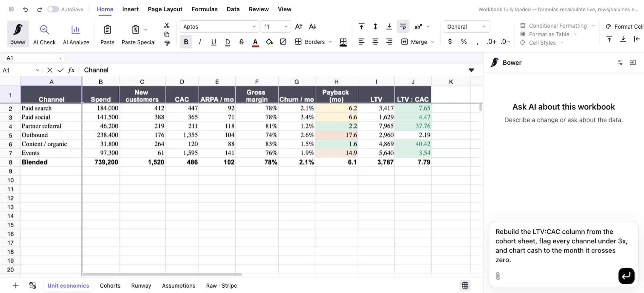Switch to Page Layout tab
The image size is (644, 293).
pos(165,9)
